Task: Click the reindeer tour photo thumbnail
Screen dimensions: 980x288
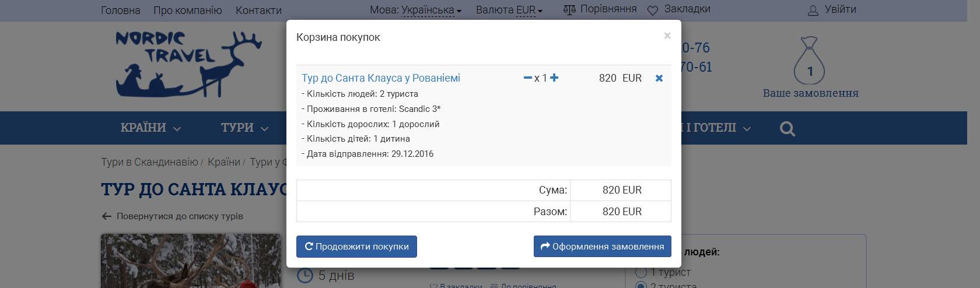Action: click(x=191, y=261)
